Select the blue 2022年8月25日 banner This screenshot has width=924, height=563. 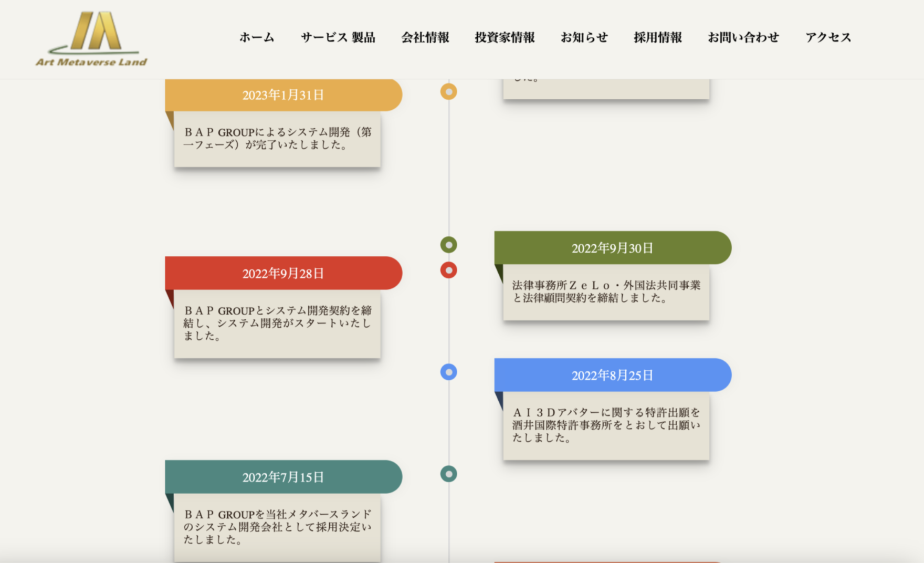[613, 375]
